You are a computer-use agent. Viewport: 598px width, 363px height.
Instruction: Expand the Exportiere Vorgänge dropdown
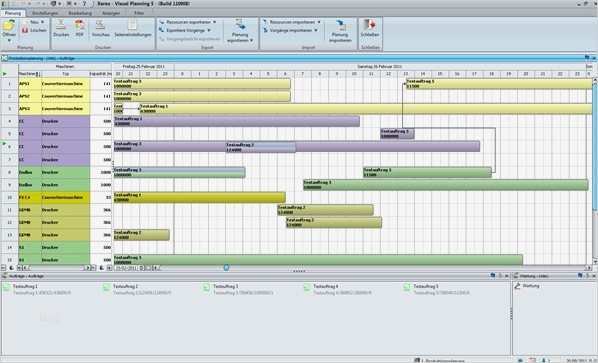click(x=209, y=30)
